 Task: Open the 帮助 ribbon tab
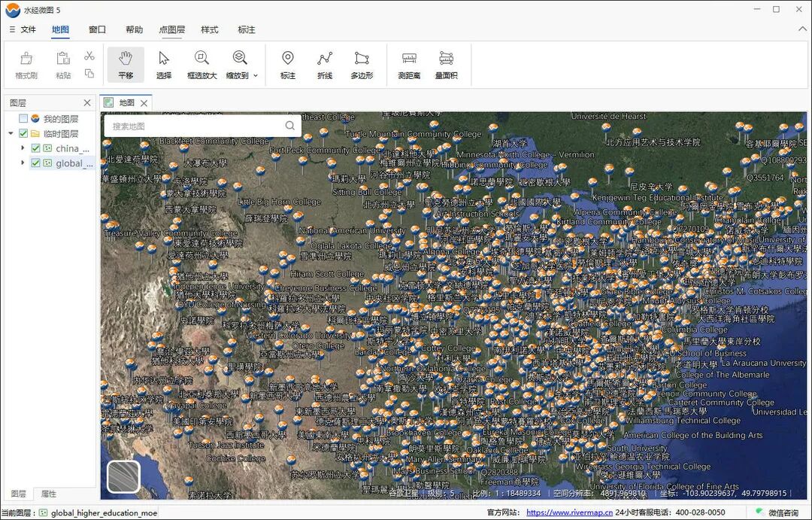pos(134,29)
